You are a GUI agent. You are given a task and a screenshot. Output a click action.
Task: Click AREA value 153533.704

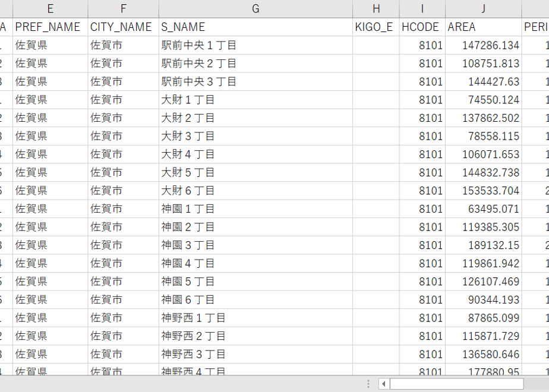click(484, 191)
